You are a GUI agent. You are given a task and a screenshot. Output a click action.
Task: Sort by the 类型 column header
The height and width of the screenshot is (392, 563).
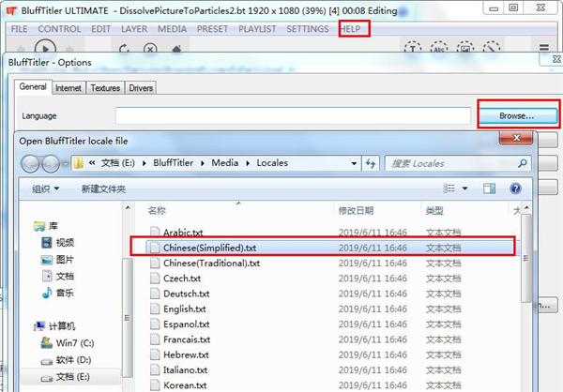pos(434,210)
